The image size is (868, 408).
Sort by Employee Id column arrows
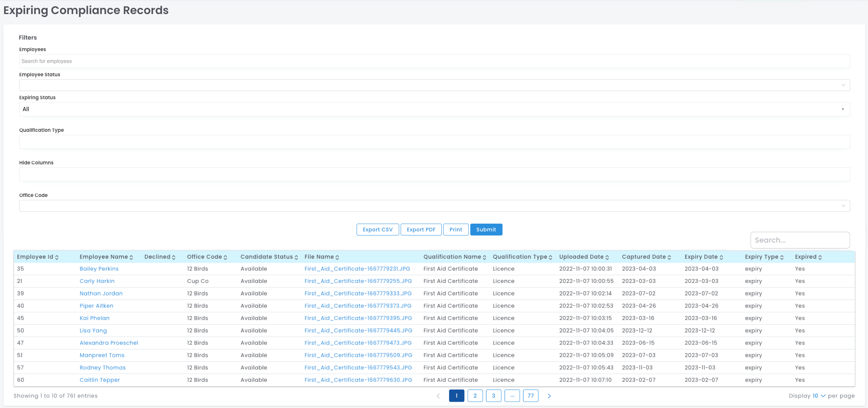click(57, 257)
